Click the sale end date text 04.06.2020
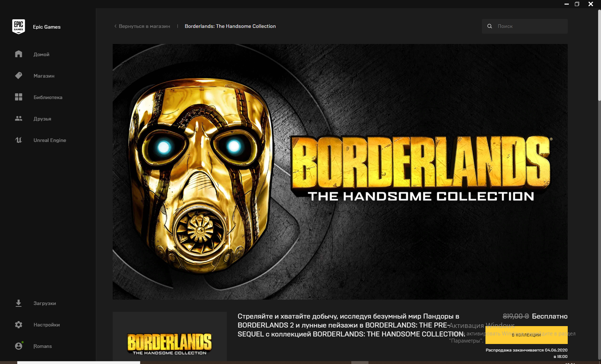Screen dimensions: 601x364 click(x=556, y=350)
